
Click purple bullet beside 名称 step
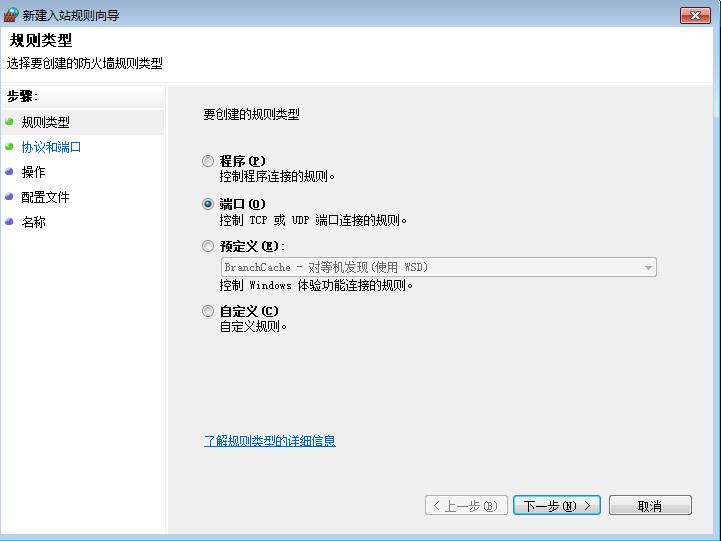click(9, 222)
